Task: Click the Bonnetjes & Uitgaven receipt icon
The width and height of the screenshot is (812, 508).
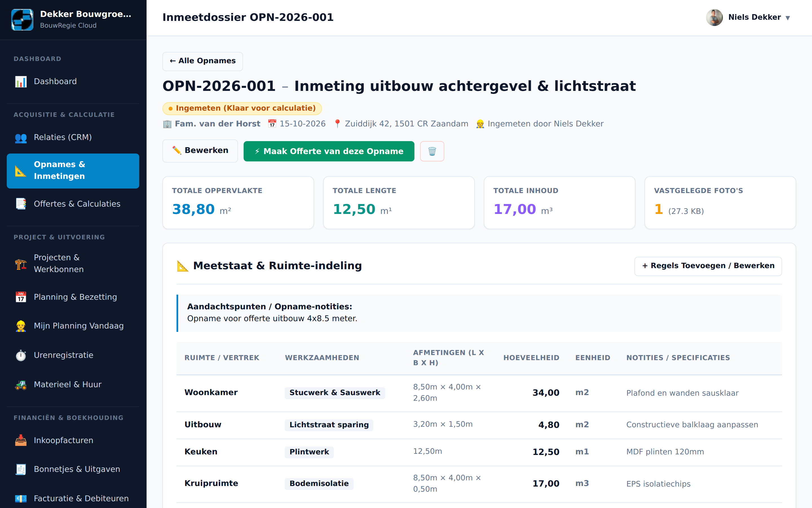Action: [21, 469]
